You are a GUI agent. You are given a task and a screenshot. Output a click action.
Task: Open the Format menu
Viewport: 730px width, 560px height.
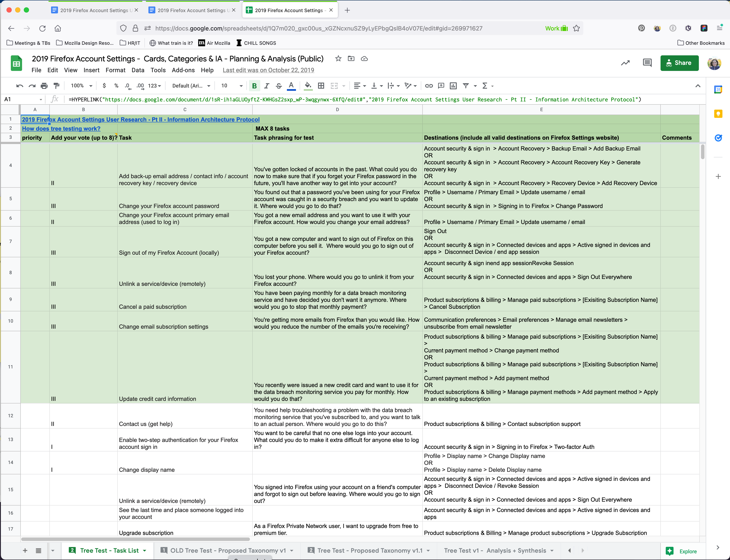[115, 70]
